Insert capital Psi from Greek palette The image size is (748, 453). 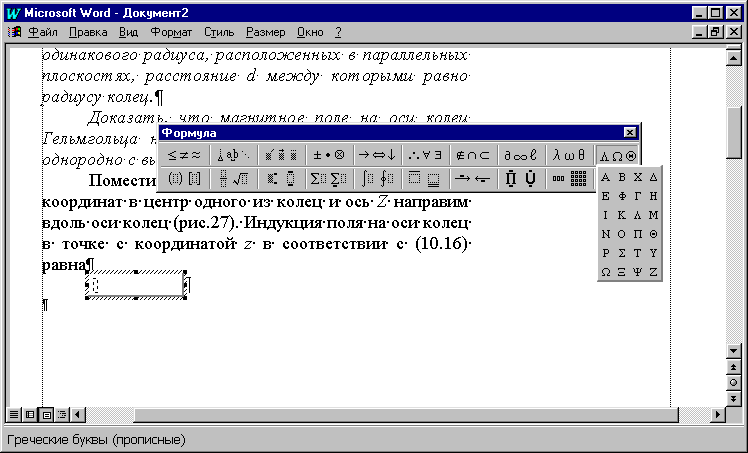coord(638,272)
